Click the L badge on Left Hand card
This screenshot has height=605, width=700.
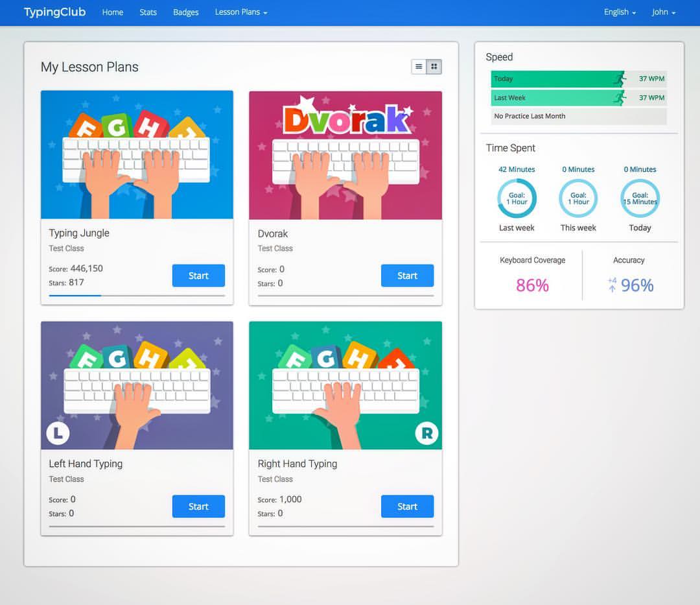pyautogui.click(x=58, y=433)
